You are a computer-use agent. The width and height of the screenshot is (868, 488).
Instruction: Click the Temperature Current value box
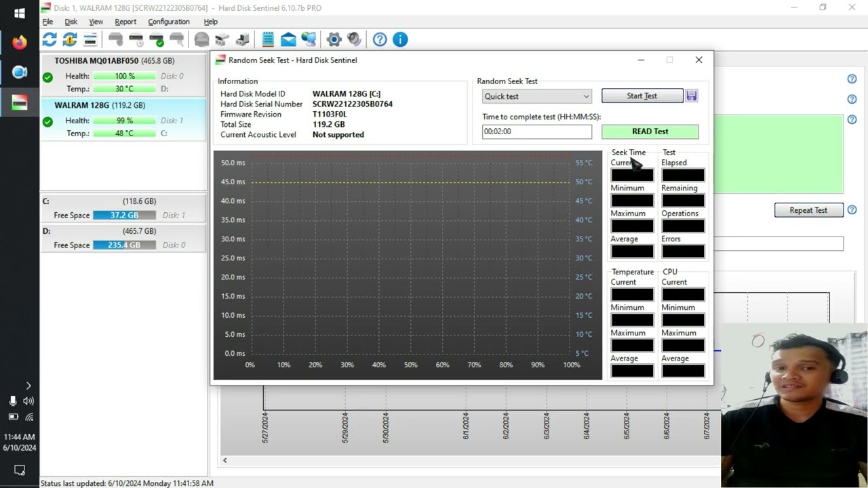pyautogui.click(x=632, y=294)
